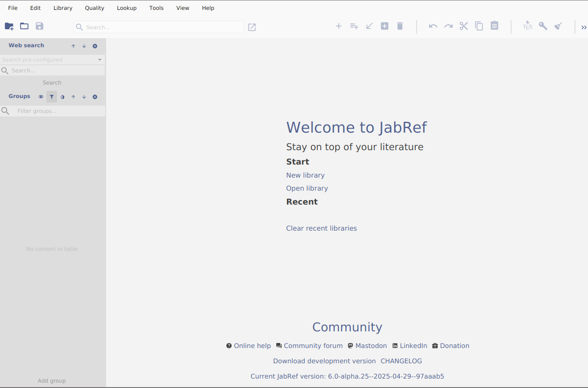Open the Edit menu
The height and width of the screenshot is (388, 588).
(36, 8)
